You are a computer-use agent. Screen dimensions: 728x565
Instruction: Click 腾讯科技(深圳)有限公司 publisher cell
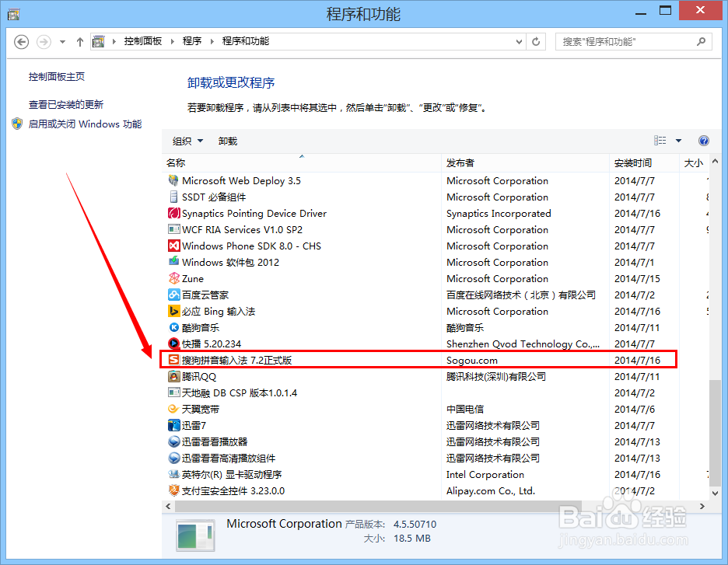point(496,376)
